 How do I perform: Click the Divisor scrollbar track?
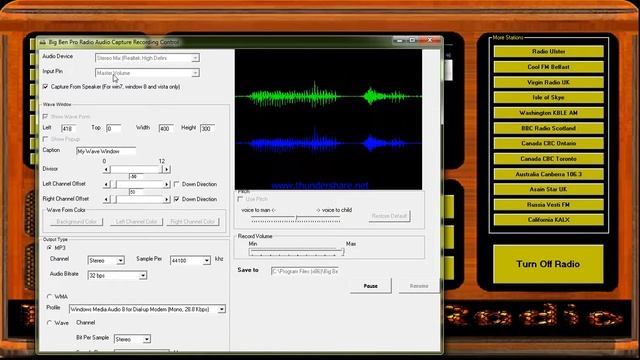136,169
